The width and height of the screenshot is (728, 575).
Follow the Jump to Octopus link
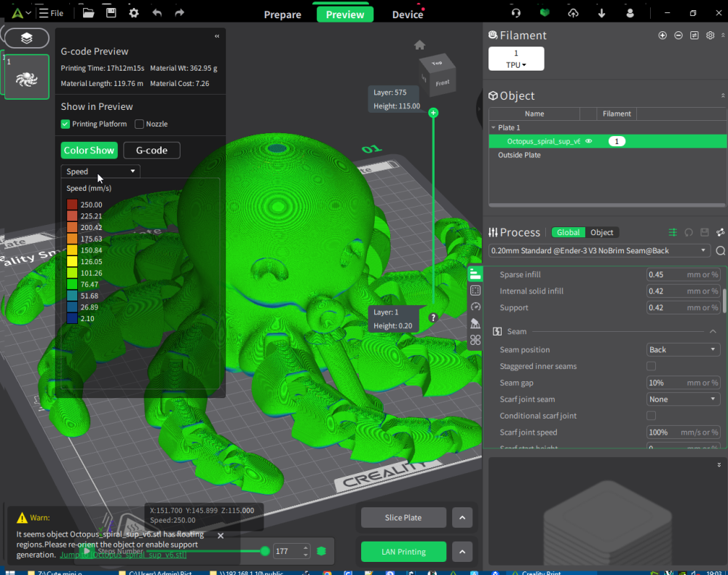[123, 555]
